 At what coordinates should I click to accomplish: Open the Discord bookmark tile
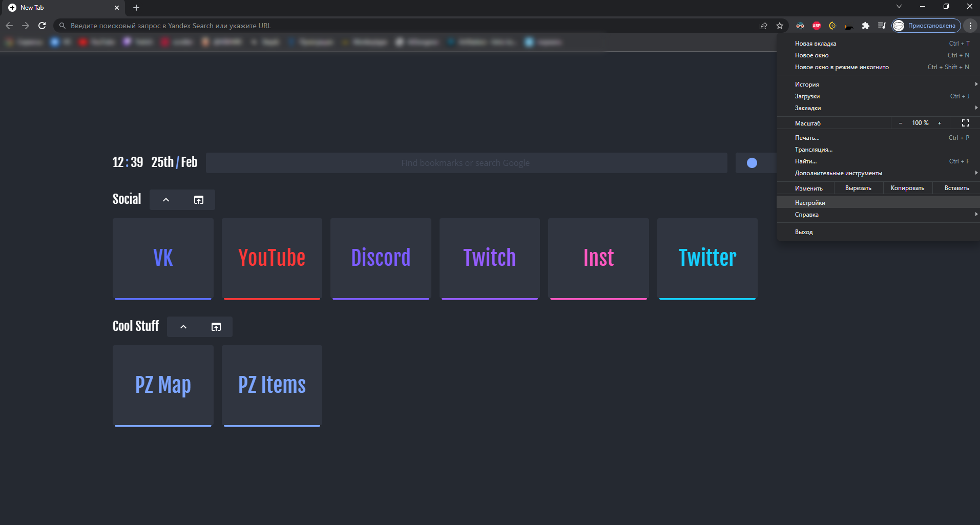(x=381, y=259)
